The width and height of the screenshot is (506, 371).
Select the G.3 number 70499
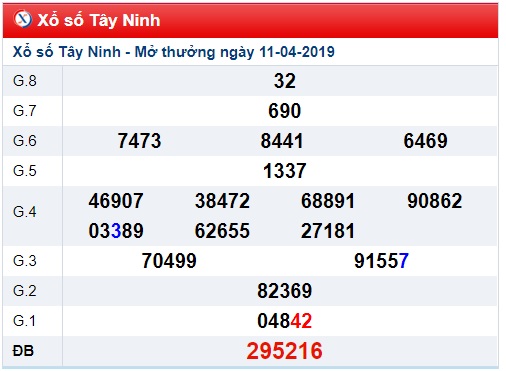pos(169,261)
